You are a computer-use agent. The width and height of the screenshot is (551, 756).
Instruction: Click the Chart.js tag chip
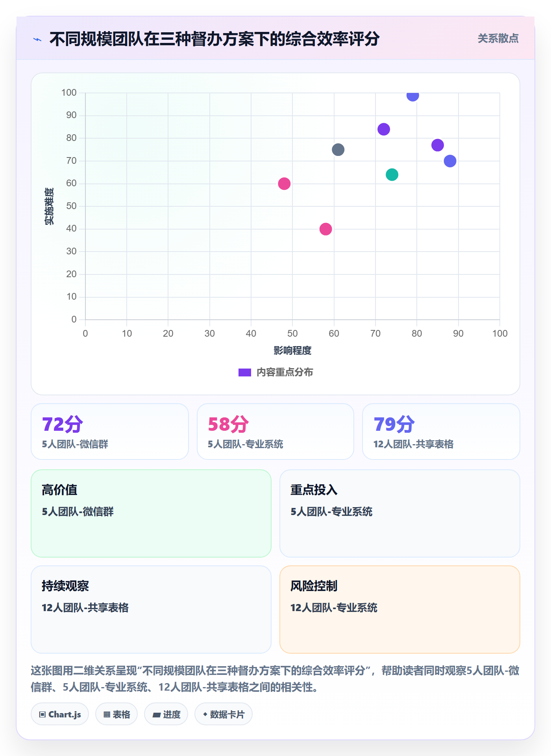click(x=60, y=714)
